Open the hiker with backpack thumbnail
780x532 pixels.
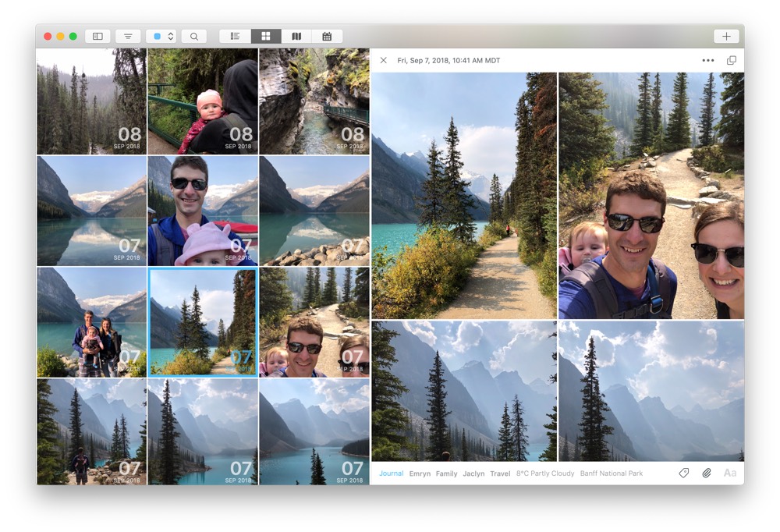tap(91, 432)
